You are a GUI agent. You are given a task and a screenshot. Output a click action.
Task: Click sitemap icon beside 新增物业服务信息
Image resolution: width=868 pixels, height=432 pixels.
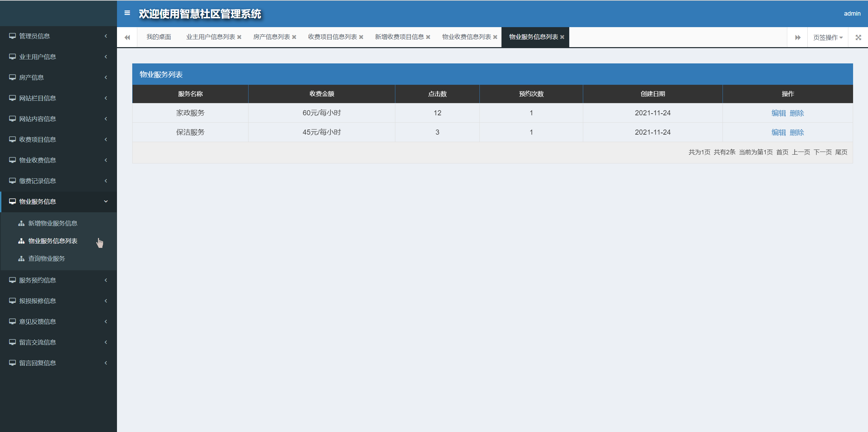[21, 223]
